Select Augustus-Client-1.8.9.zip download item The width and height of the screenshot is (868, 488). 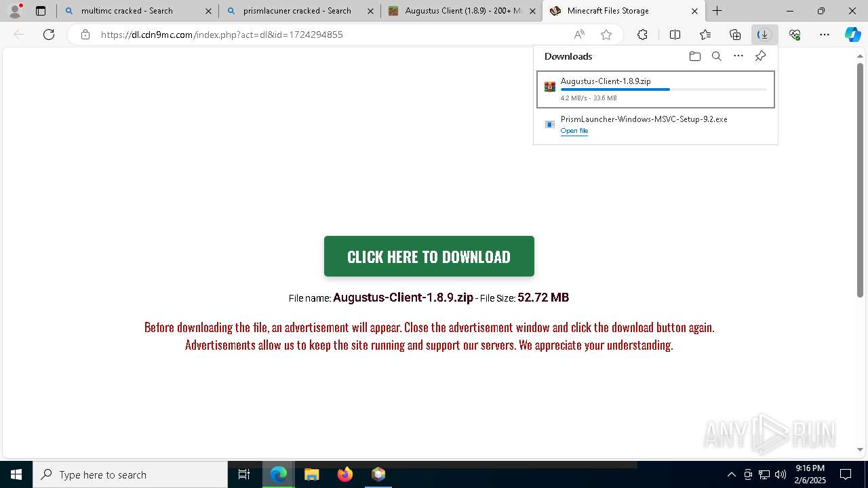656,89
